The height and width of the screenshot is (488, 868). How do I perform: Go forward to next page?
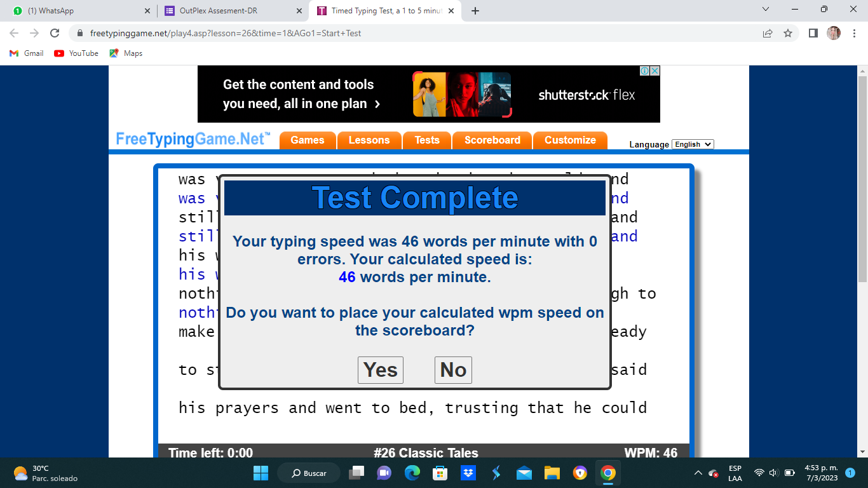coord(34,33)
